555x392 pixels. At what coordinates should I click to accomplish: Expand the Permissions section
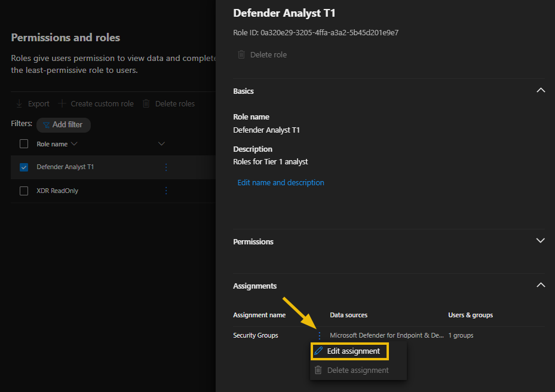point(541,240)
